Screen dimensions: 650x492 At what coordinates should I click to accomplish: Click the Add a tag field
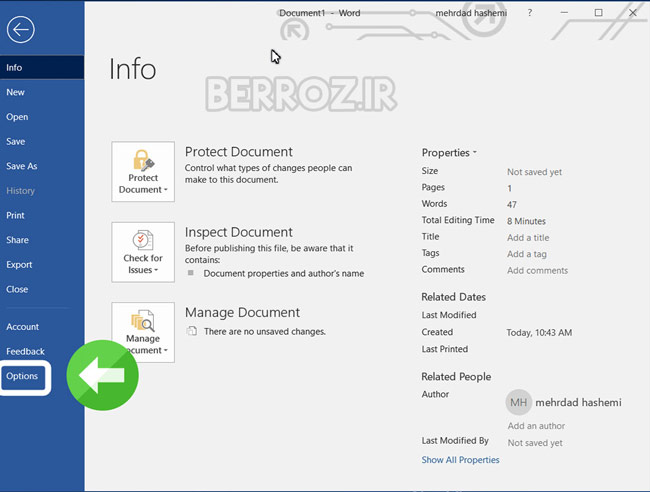coord(526,254)
